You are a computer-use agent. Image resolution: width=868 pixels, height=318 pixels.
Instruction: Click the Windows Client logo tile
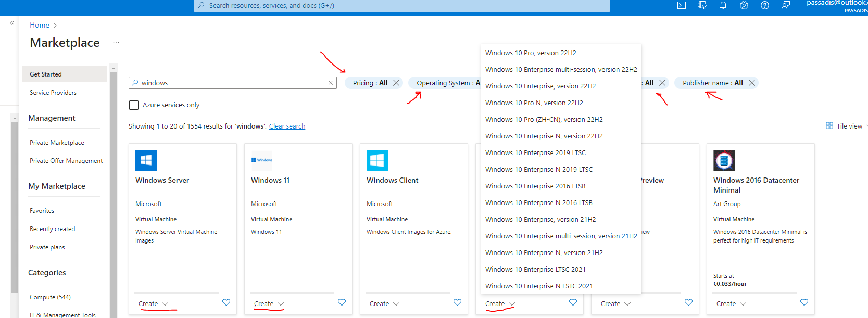(x=377, y=160)
